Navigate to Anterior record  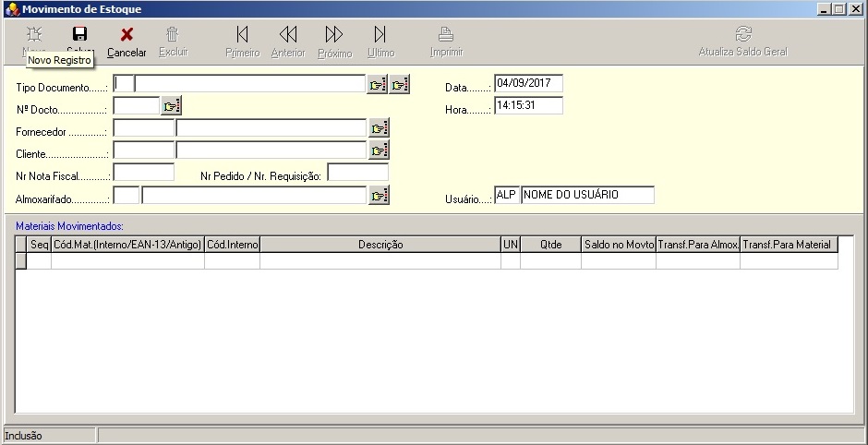tap(288, 35)
